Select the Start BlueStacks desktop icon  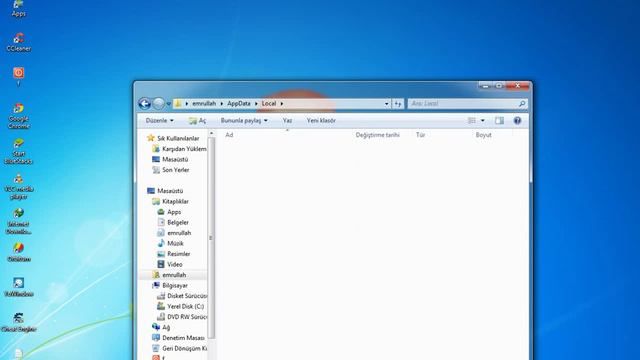pyautogui.click(x=18, y=151)
